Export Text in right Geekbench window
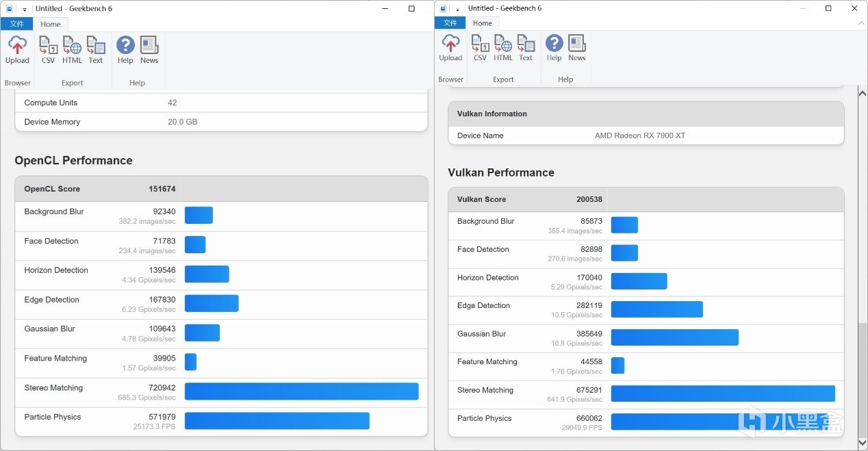Viewport: 868px width, 451px height. 526,48
